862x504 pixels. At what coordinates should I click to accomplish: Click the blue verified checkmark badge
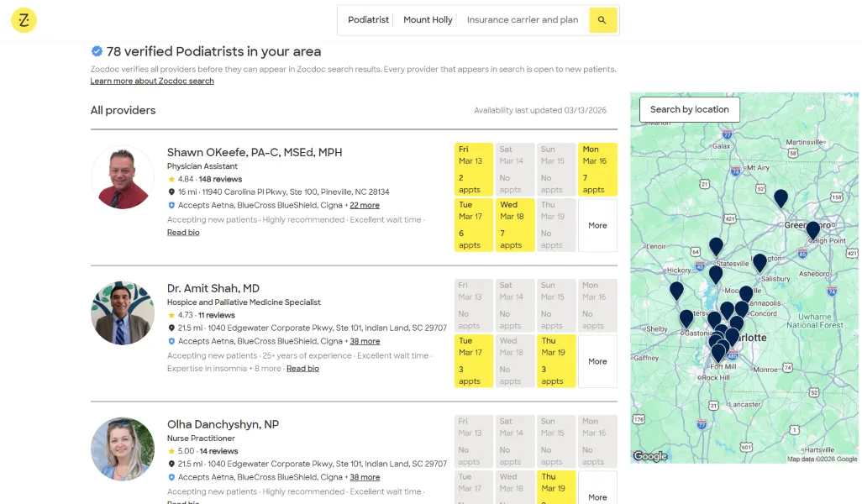96,51
